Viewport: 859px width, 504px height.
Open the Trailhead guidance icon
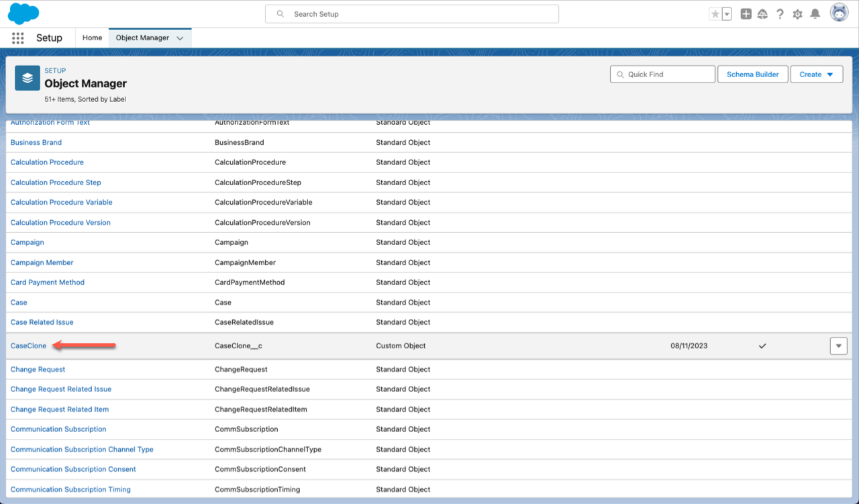coord(762,14)
